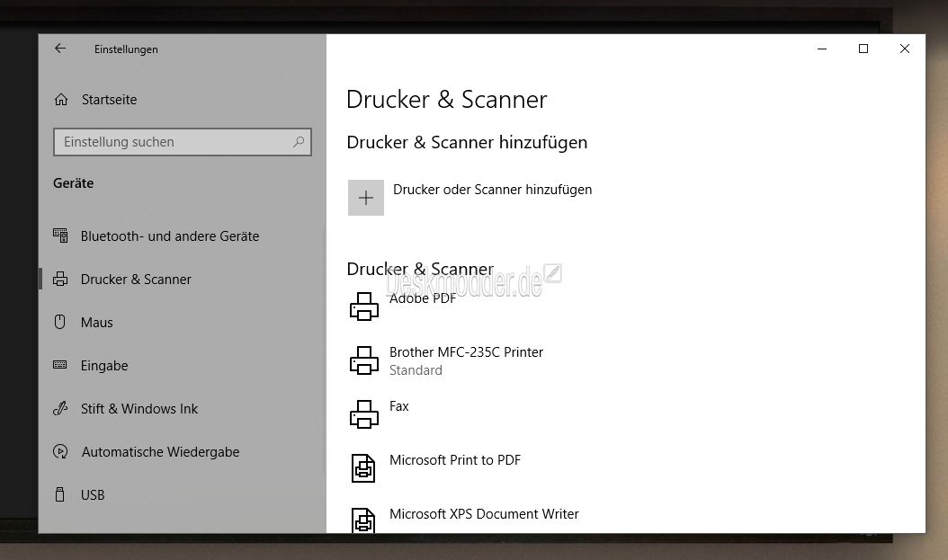This screenshot has height=560, width=948.
Task: Click the Adobe PDF printer icon
Action: pyautogui.click(x=364, y=307)
